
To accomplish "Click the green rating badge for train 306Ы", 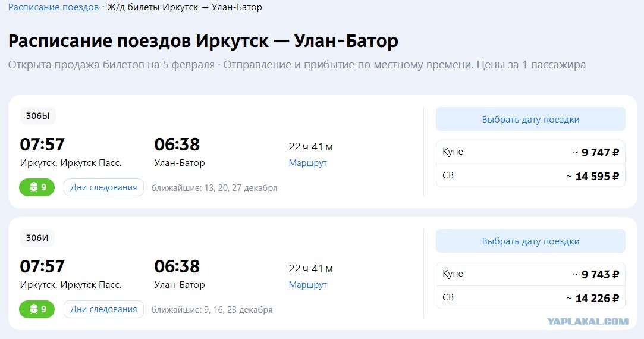I will 37,187.
